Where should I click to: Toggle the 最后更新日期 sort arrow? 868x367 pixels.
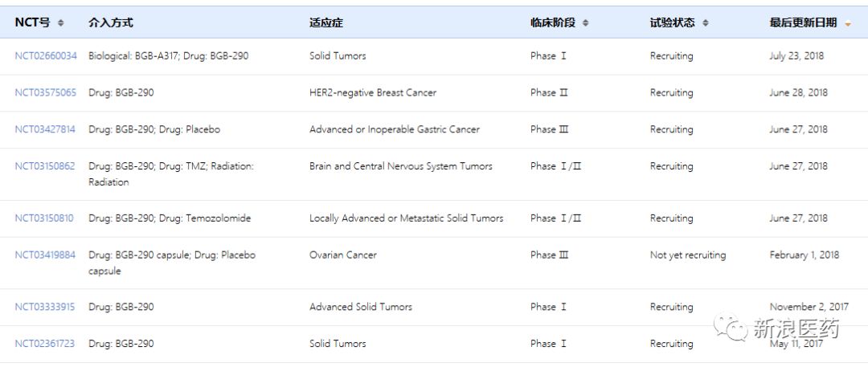tap(847, 23)
